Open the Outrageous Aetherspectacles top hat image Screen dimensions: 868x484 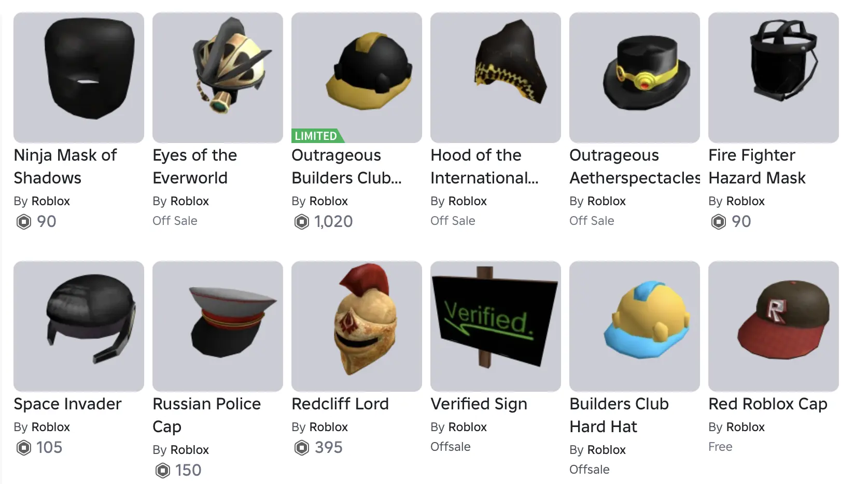(635, 78)
